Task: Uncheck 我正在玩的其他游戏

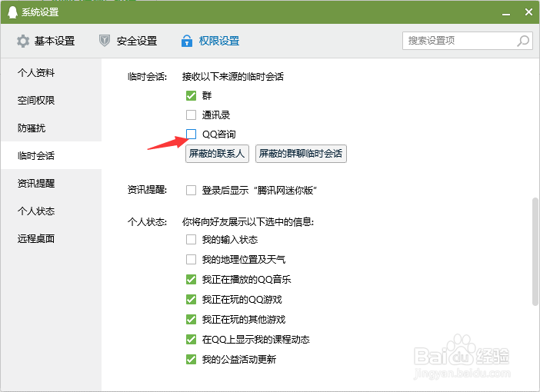Action: [x=191, y=319]
